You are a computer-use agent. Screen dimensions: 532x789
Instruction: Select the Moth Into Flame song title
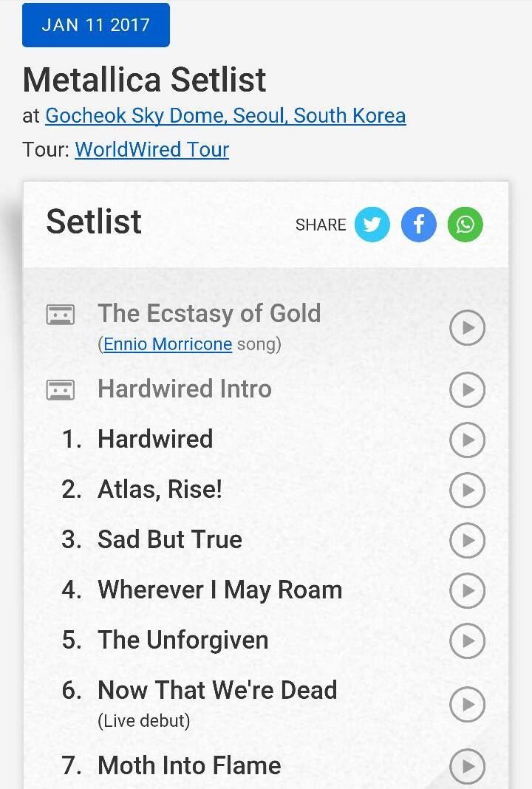(x=189, y=765)
